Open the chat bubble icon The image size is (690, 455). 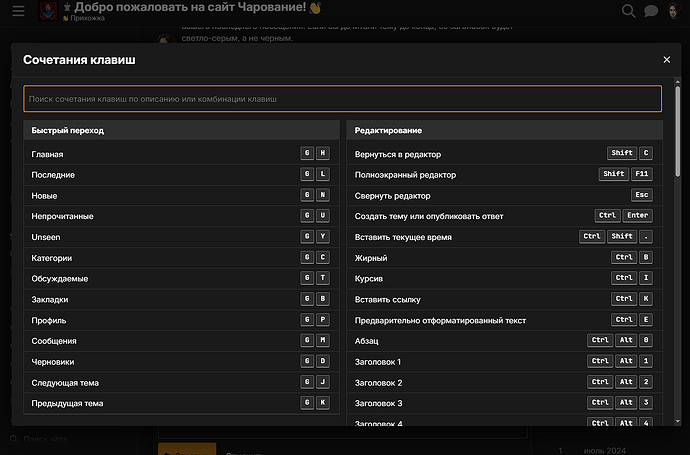tap(651, 11)
